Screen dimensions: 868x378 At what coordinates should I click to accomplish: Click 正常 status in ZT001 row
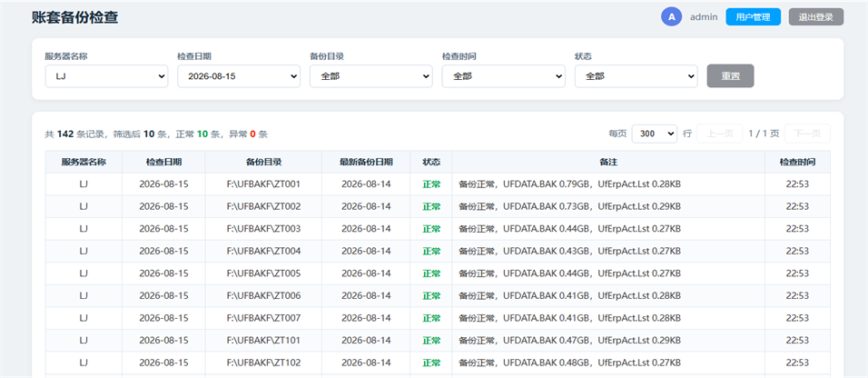click(x=431, y=184)
